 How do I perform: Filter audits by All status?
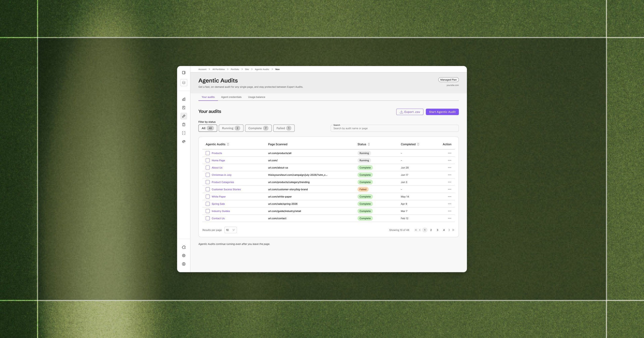(x=207, y=128)
